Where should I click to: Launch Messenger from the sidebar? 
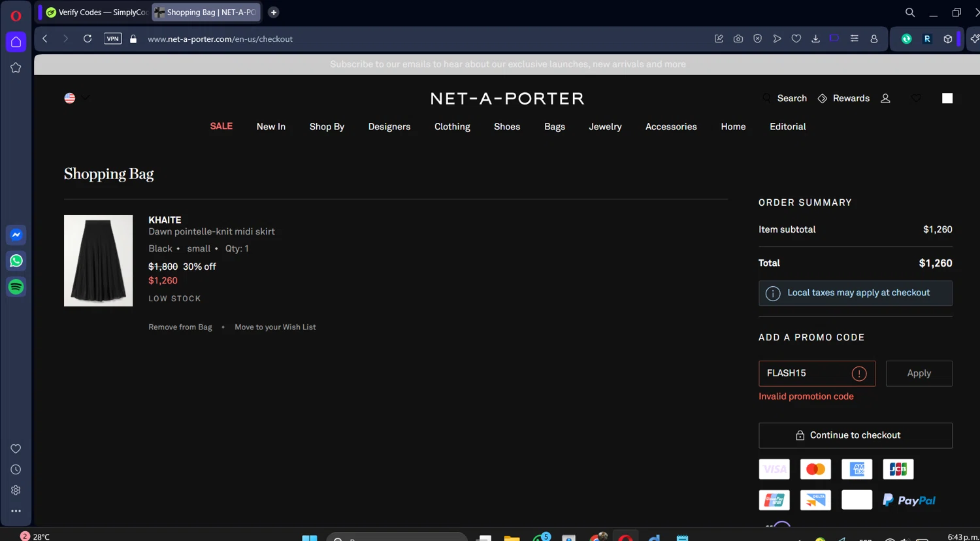point(16,235)
